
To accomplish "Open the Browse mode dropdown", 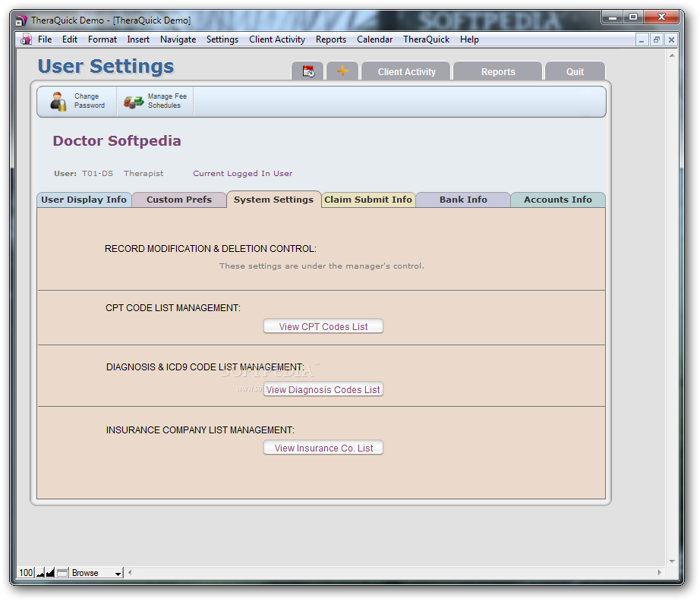I will [x=96, y=572].
